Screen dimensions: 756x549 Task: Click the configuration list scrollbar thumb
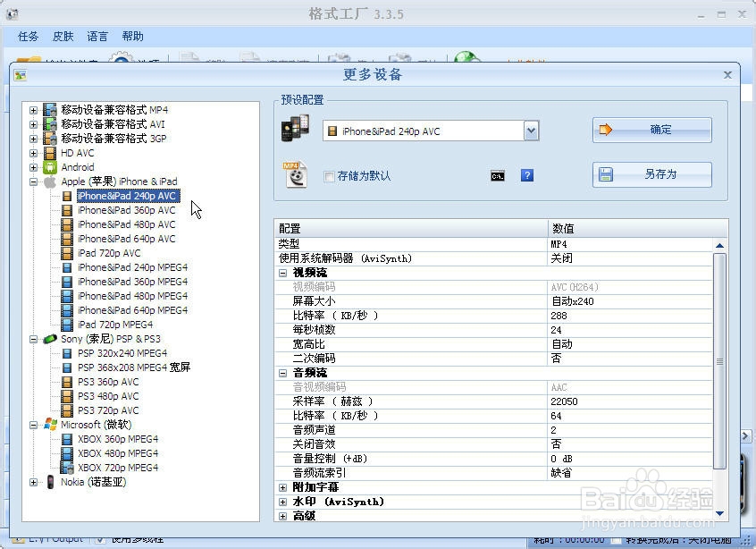720,361
